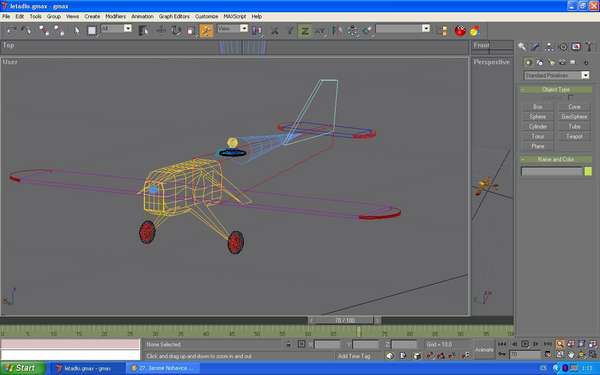The image size is (600, 375).
Task: Activate the Select and Scale tool
Action: pos(190,31)
